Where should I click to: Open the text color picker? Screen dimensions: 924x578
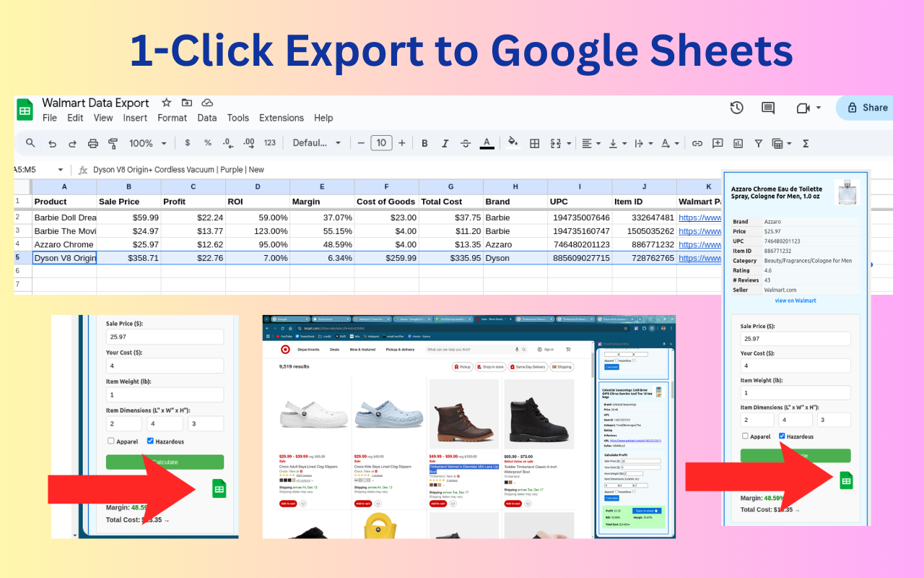(487, 143)
